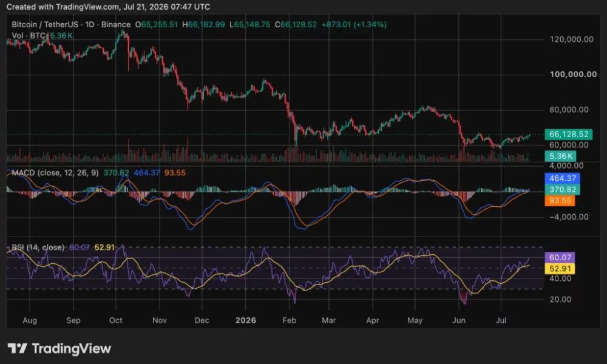Click the Jul label on time axis
Viewport: 607px width, 364px height.
click(501, 320)
